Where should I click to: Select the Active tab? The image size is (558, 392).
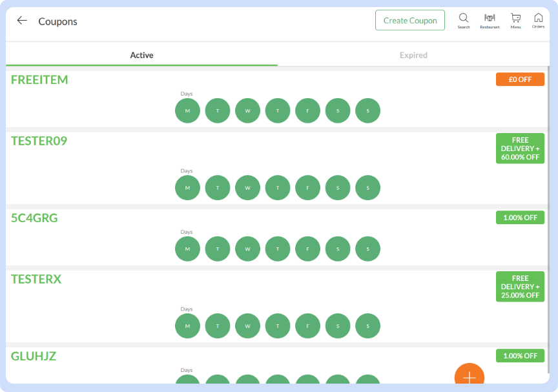tap(141, 56)
